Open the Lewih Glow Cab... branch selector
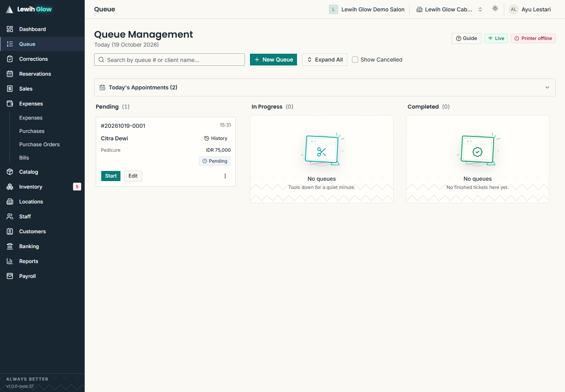 point(449,9)
